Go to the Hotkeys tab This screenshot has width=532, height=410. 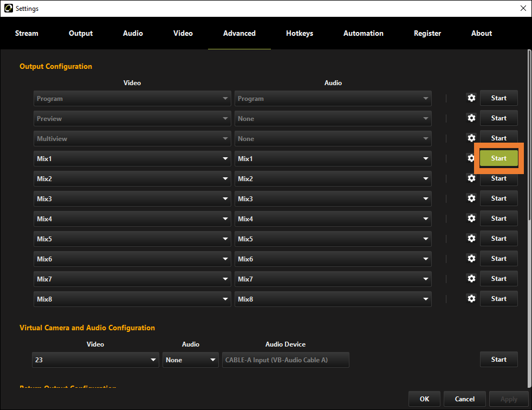pos(300,33)
